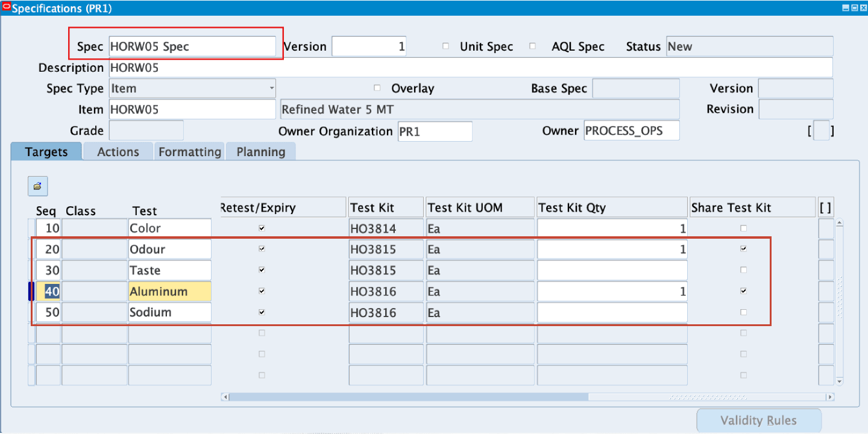
Task: Uncheck Retest/Expiry for the Sodium row
Action: point(262,312)
